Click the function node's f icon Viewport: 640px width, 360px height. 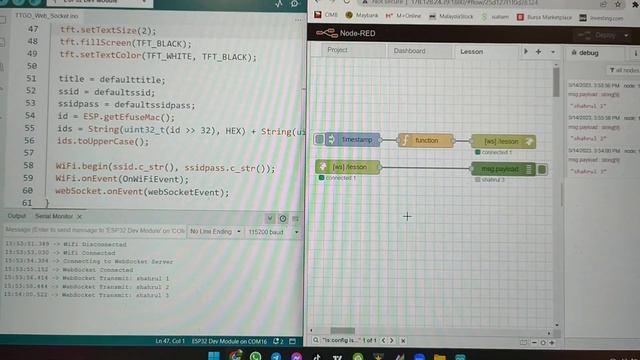pyautogui.click(x=405, y=140)
